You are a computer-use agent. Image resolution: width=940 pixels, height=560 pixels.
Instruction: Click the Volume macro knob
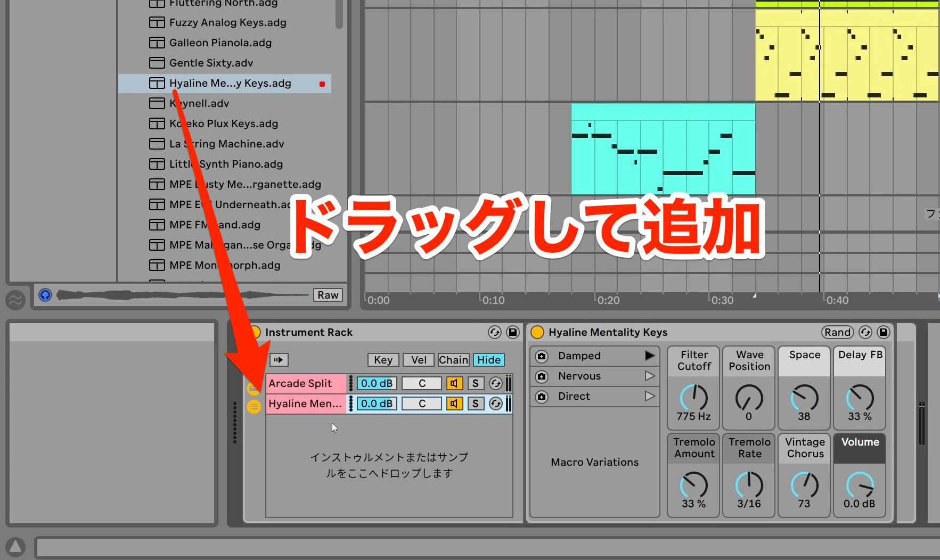(860, 485)
